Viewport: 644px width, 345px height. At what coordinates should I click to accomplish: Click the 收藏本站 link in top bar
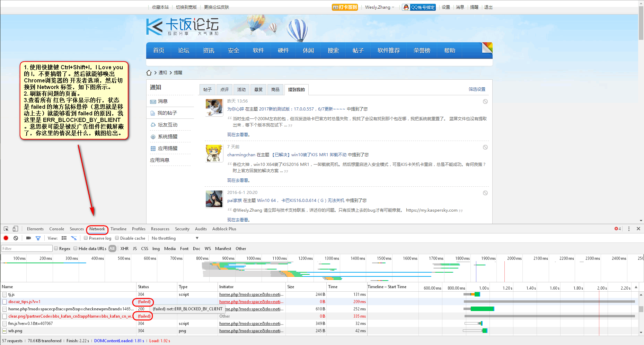160,7
